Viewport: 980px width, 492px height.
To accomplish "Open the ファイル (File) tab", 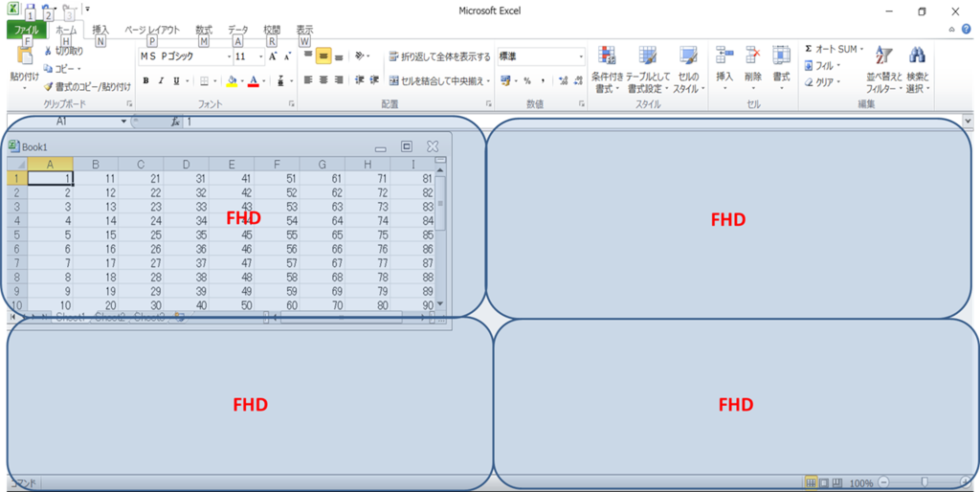I will point(26,30).
